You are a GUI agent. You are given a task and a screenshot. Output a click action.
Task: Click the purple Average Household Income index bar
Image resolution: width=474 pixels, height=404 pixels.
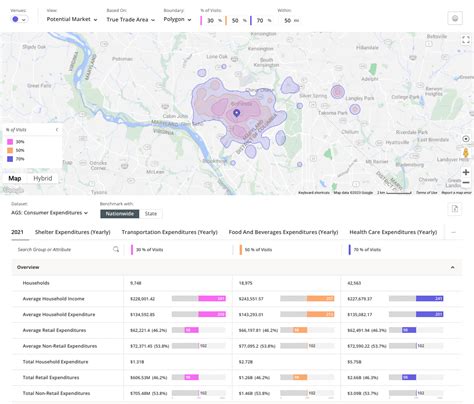pos(429,299)
